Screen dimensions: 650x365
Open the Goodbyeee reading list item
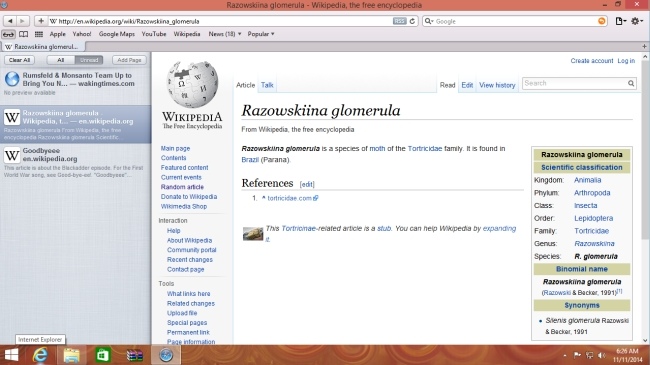point(75,162)
